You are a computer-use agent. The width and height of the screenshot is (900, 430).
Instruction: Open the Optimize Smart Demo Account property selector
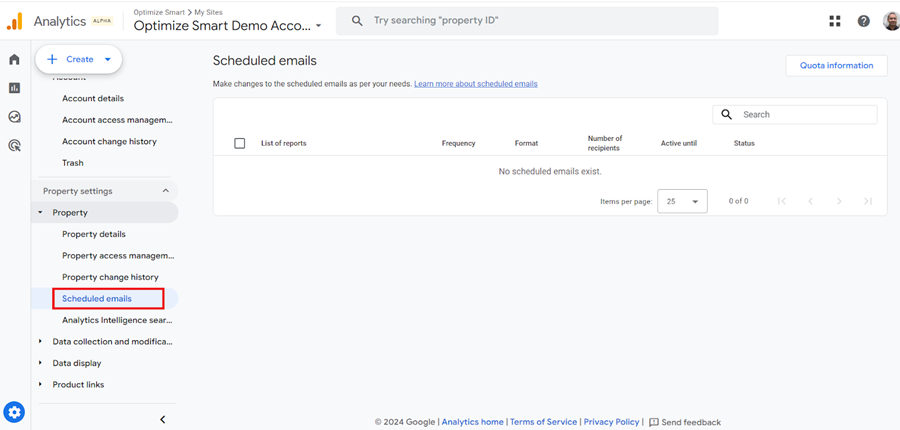click(228, 26)
